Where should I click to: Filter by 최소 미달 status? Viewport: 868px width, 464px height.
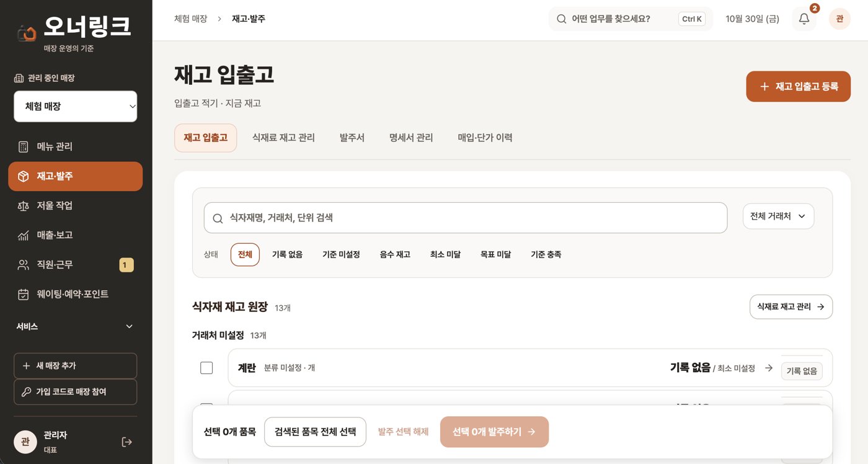point(445,254)
